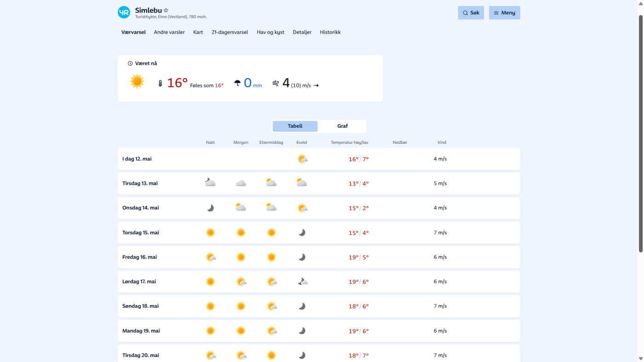Click the umbrella precipitation icon

237,83
